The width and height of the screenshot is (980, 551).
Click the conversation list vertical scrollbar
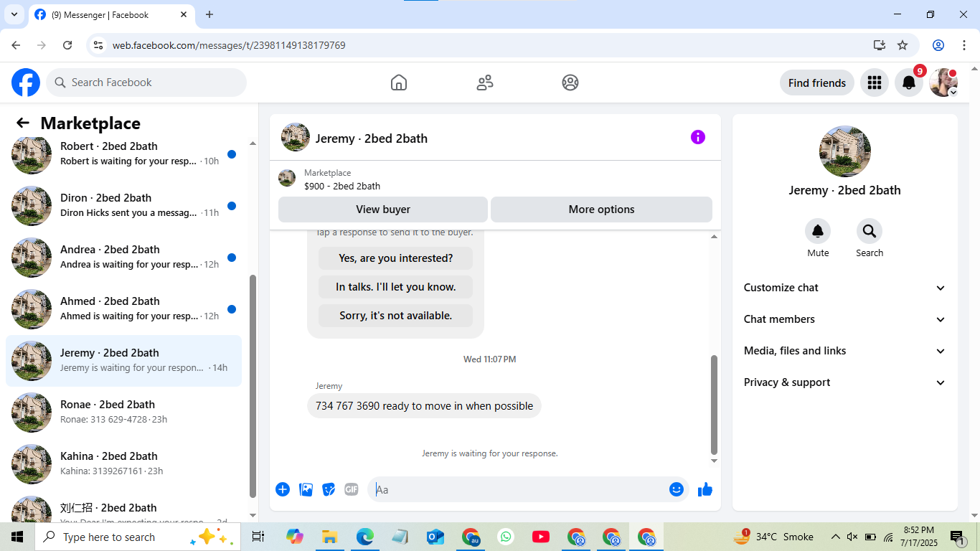point(253,386)
